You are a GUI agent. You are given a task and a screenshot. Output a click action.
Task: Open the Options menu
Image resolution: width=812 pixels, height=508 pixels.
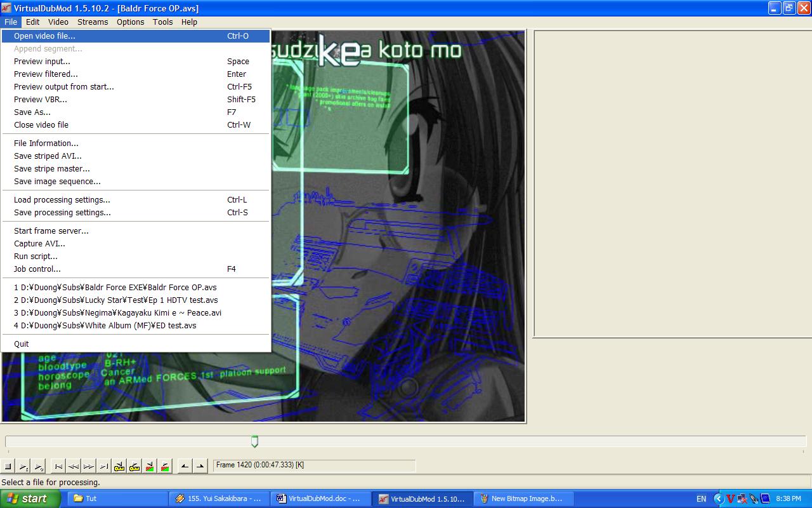pos(131,22)
